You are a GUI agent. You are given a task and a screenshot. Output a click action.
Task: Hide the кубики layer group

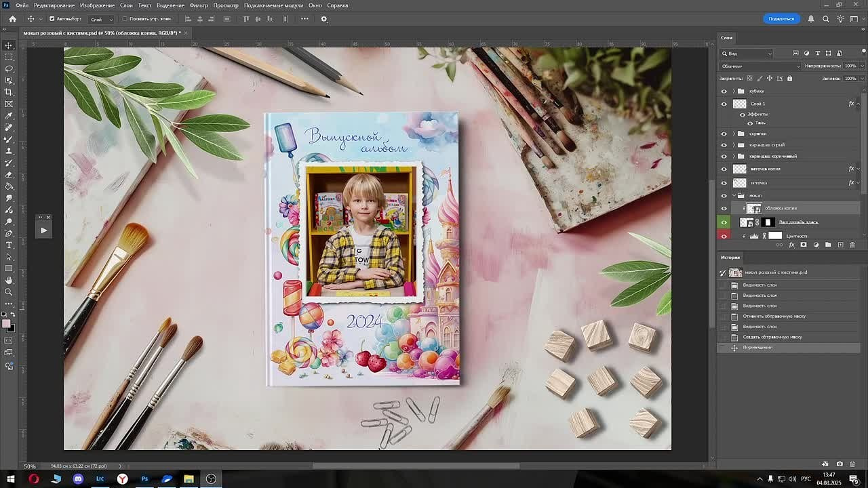point(724,91)
